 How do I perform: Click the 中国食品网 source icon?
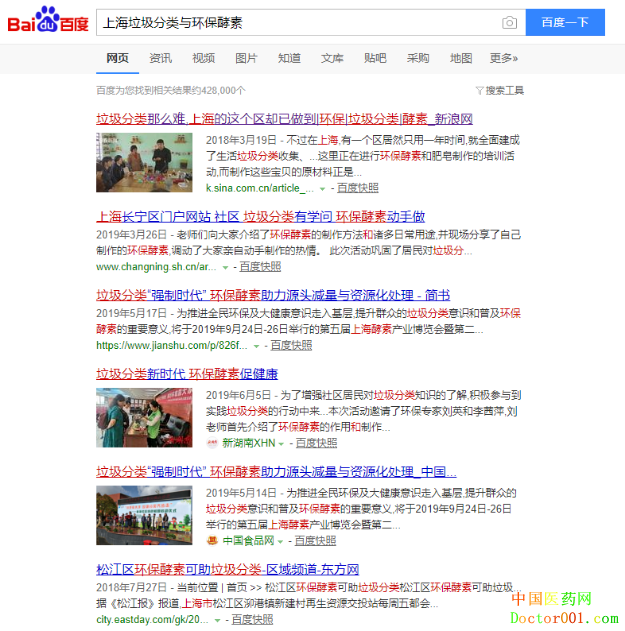[x=213, y=540]
